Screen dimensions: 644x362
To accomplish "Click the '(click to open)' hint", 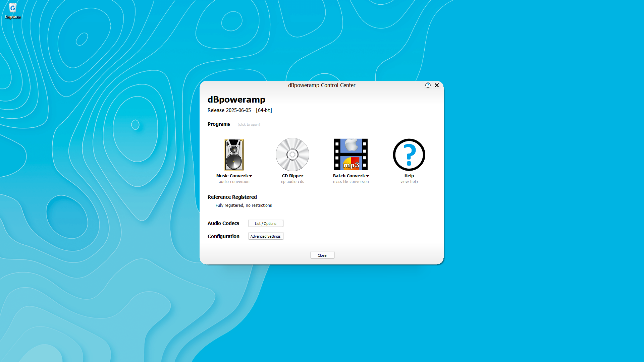I will click(249, 125).
